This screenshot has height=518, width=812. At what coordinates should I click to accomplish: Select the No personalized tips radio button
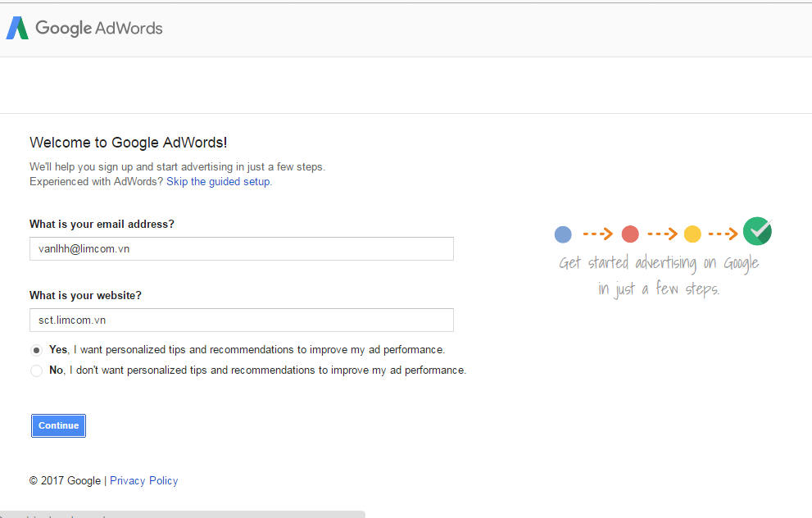[37, 370]
